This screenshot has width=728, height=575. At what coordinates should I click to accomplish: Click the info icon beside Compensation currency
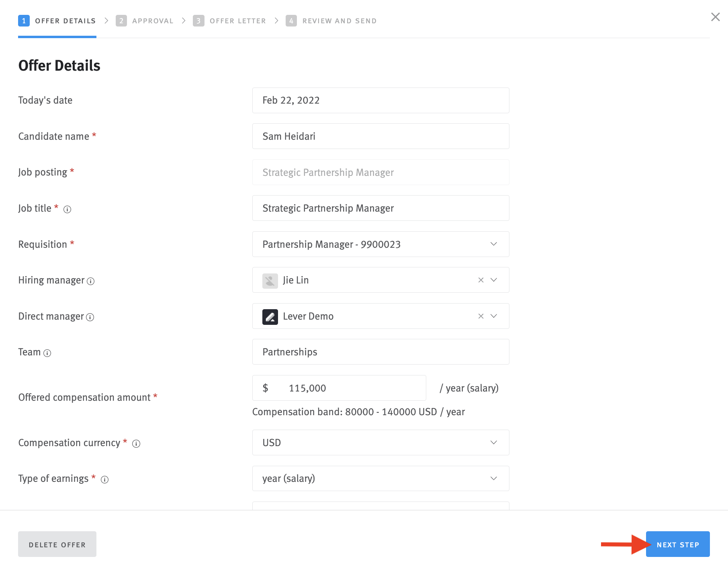[136, 444]
